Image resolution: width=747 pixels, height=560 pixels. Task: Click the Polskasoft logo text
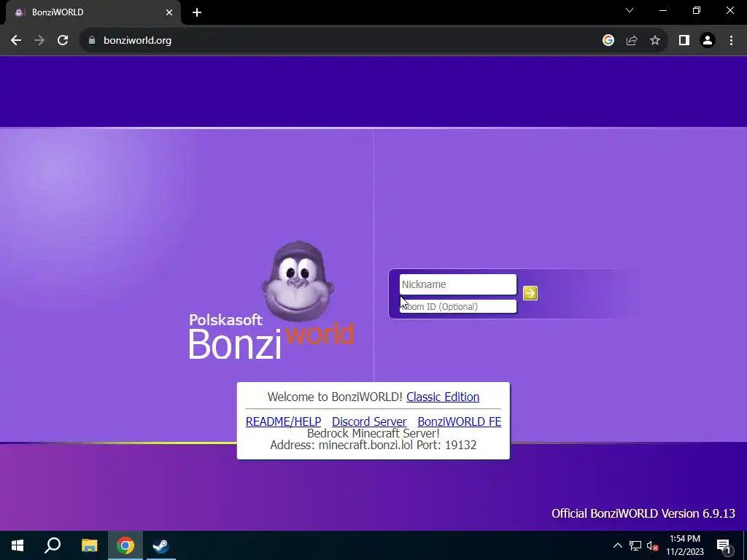tap(225, 319)
